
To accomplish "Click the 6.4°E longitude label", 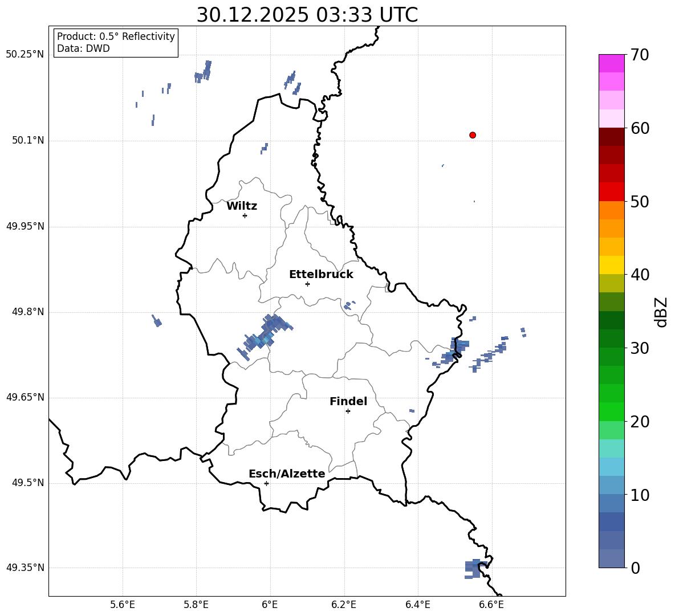I will pos(417,605).
